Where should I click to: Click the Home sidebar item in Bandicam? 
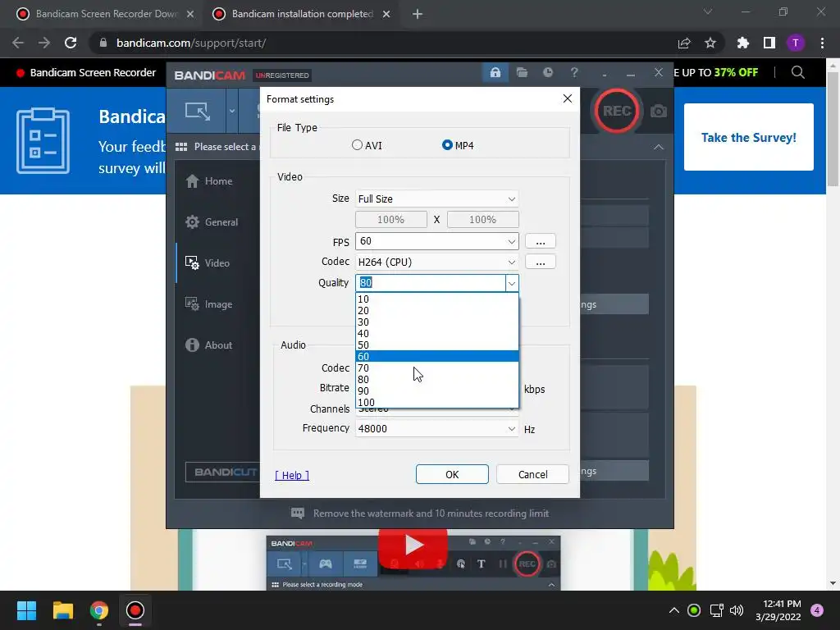209,181
